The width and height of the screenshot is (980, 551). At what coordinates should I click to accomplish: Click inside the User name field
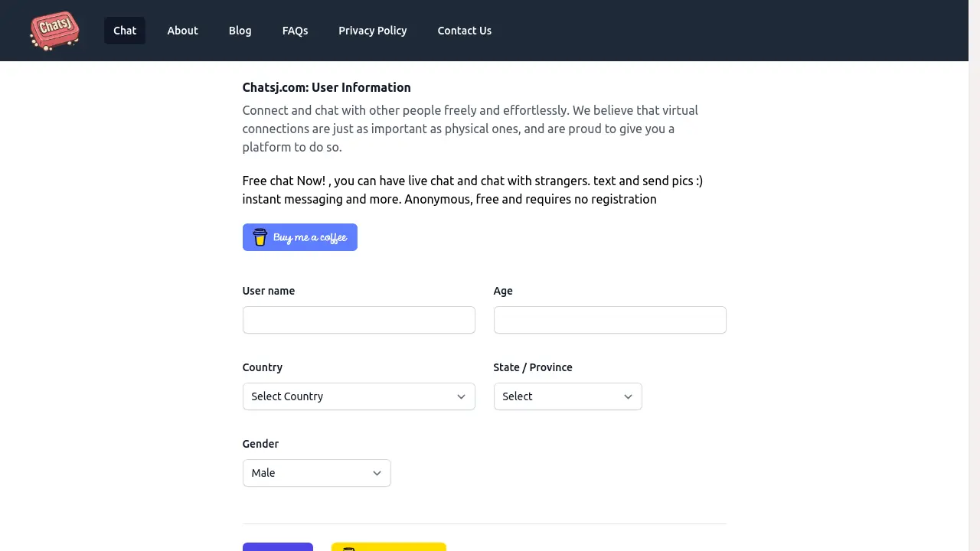click(x=358, y=320)
